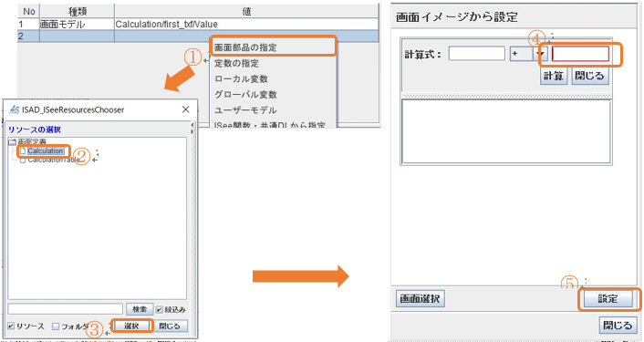Collapse the 画面定義 folder node

pos(13,142)
